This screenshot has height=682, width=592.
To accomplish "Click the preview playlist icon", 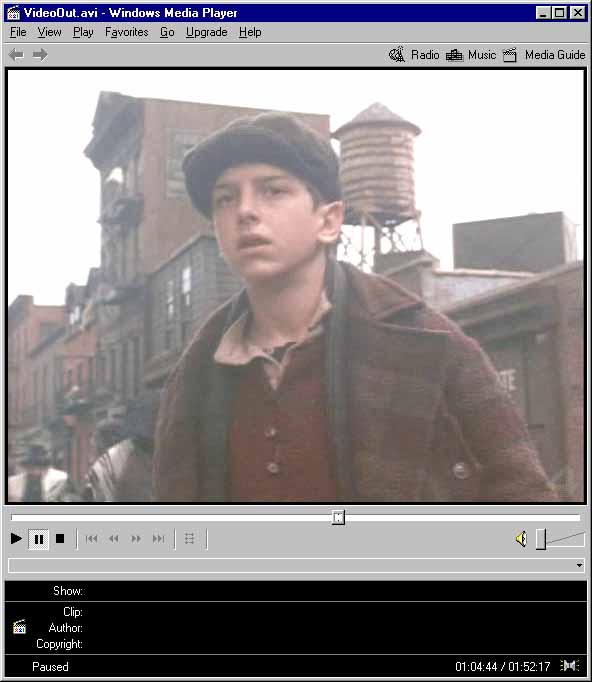I will (x=190, y=539).
